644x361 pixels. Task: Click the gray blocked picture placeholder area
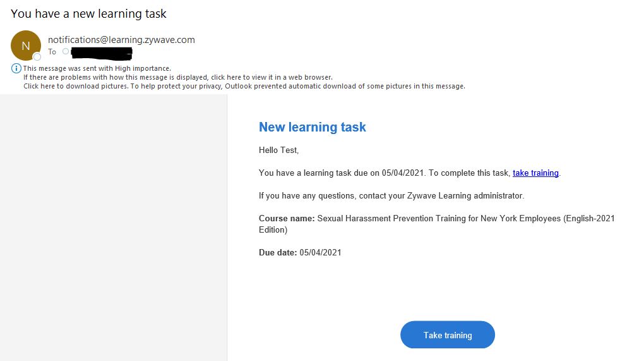coord(114,228)
